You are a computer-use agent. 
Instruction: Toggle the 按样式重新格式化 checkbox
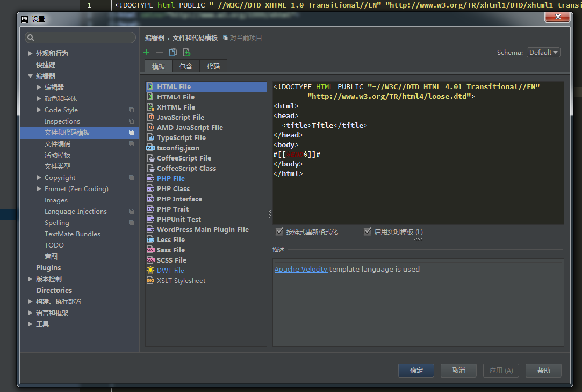click(279, 231)
